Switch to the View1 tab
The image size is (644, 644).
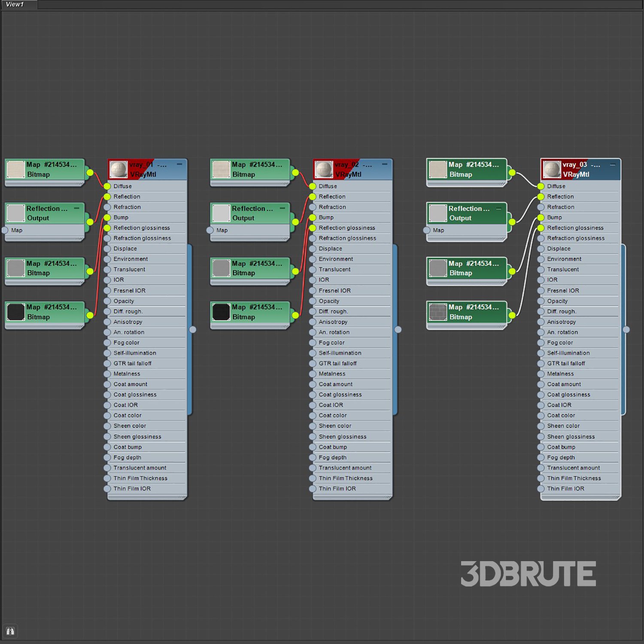[15, 4]
